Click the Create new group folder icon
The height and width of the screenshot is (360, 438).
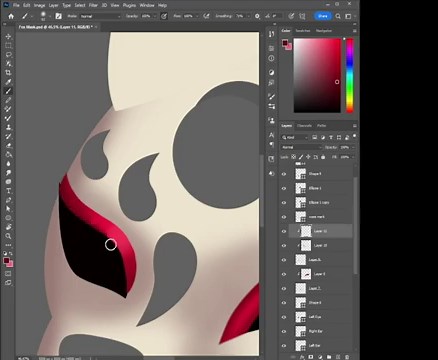point(329,357)
